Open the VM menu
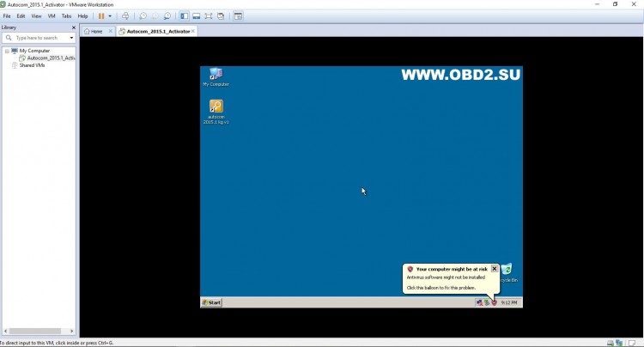This screenshot has height=347, width=644. click(x=52, y=16)
